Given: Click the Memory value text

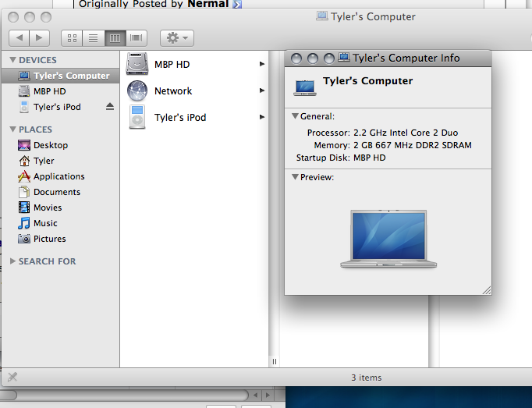Looking at the screenshot, I should 412,145.
